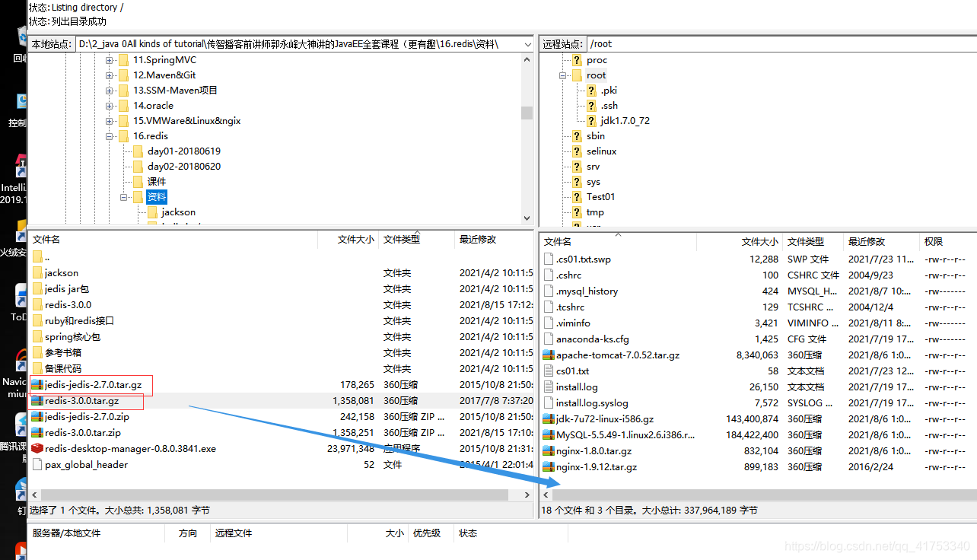
Task: Select the day01-20180619 folder in tree
Action: click(184, 151)
